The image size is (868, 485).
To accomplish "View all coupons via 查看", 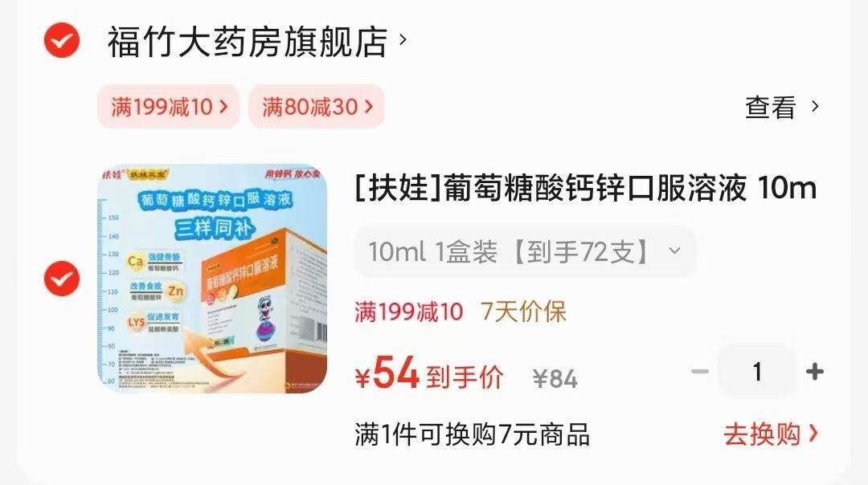I will point(771,107).
